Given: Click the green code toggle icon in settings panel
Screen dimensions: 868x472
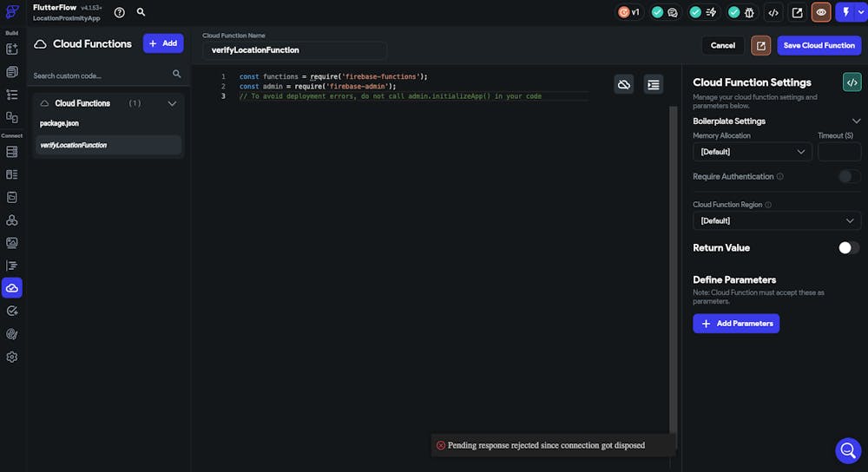Looking at the screenshot, I should click(852, 82).
